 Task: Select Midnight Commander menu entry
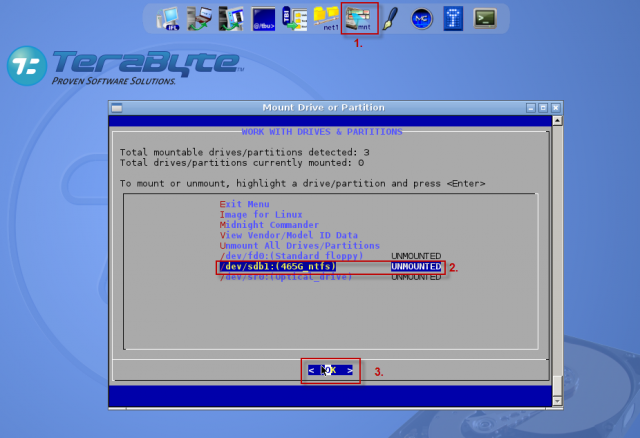[x=269, y=225]
